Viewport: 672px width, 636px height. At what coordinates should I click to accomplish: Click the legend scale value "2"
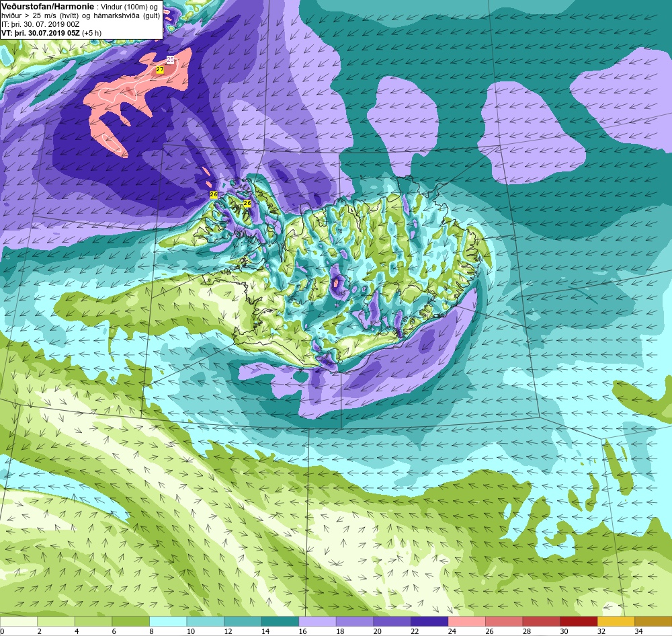tap(40, 631)
